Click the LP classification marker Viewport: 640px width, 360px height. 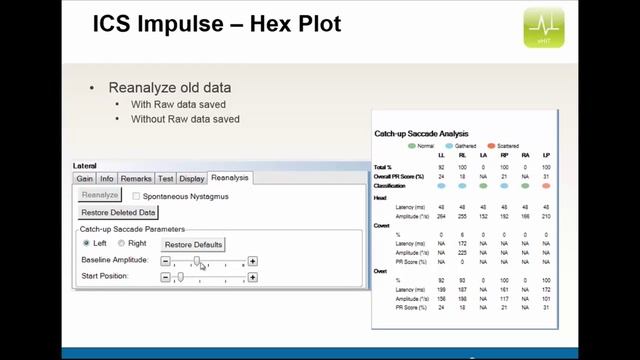[546, 186]
